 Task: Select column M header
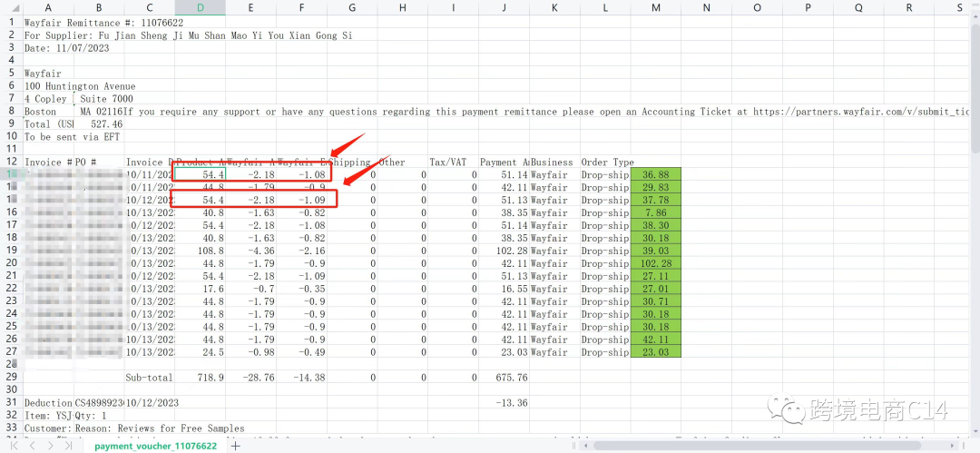click(x=655, y=7)
